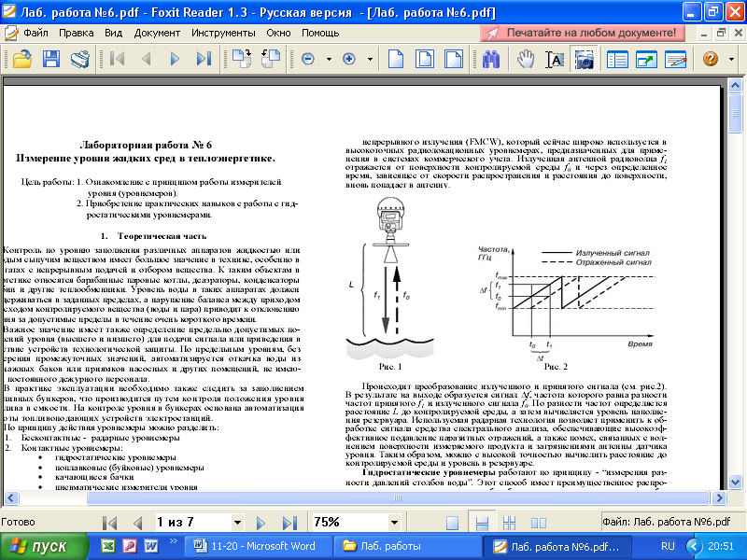The image size is (747, 560).
Task: Select the Hand tool
Action: (x=526, y=60)
